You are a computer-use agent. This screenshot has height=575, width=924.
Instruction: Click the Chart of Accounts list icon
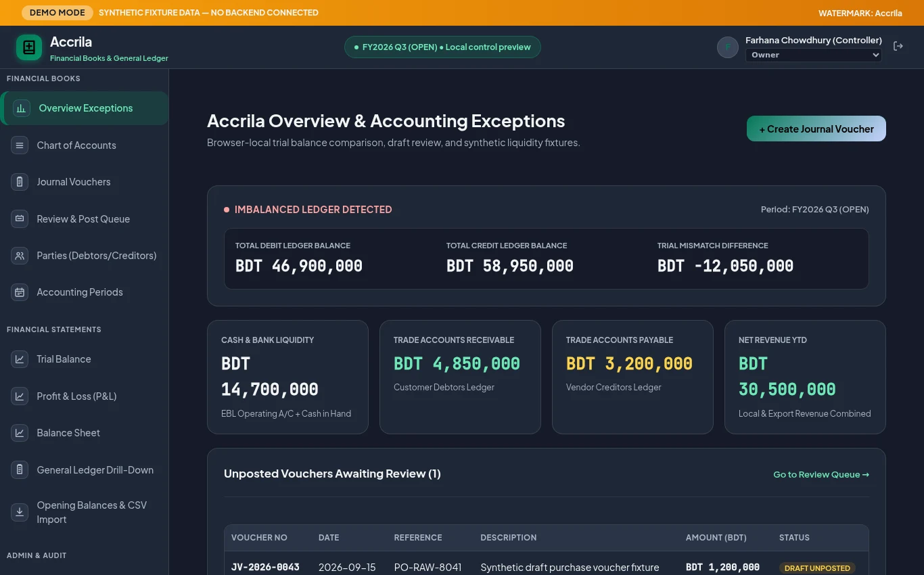click(20, 145)
